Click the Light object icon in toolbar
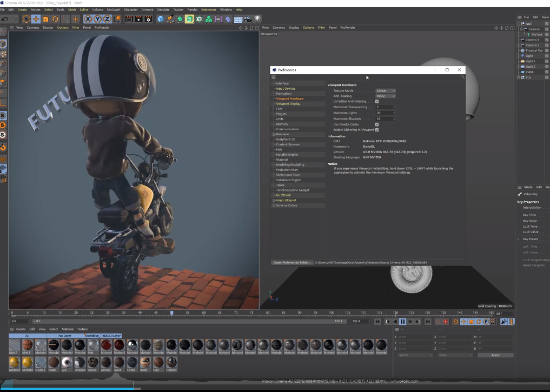550x392 pixels. (x=258, y=19)
